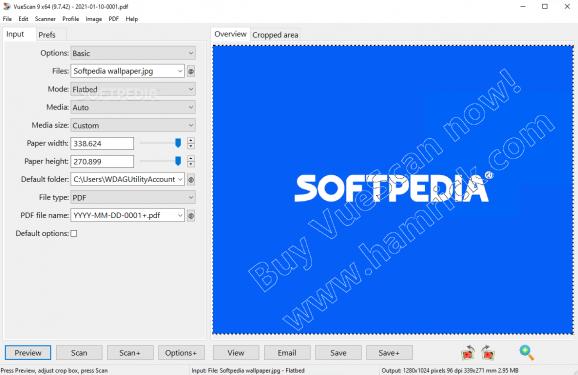
Task: Select the Overview tab
Action: pos(230,34)
